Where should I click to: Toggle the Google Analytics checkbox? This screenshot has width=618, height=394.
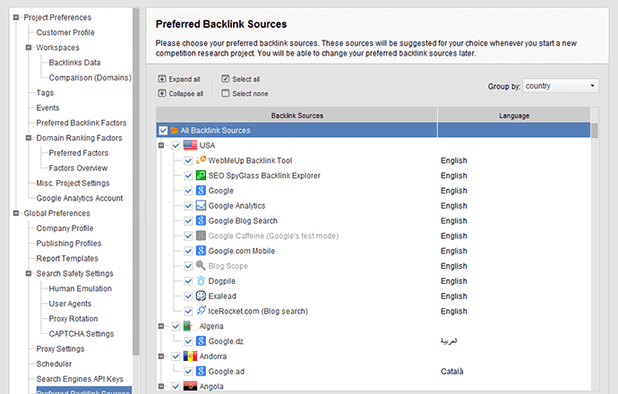point(188,206)
